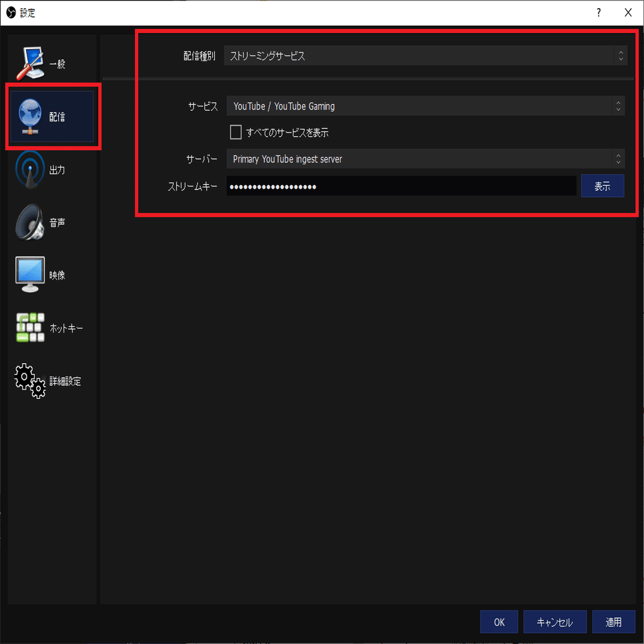Click the 適用 (Apply) button

(614, 622)
